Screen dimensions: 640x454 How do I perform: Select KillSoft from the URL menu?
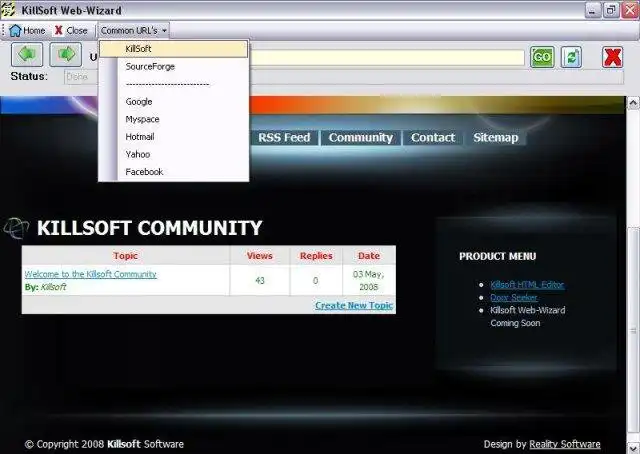(x=173, y=49)
